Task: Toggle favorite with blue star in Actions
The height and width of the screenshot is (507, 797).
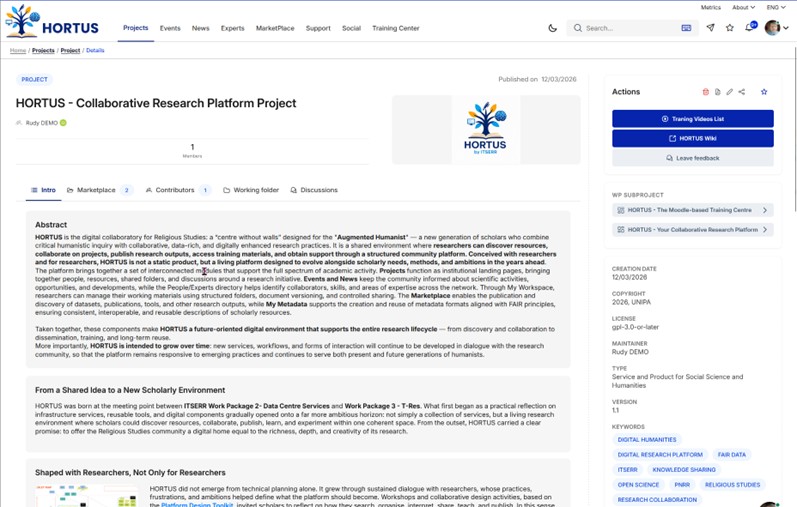Action: (x=764, y=92)
